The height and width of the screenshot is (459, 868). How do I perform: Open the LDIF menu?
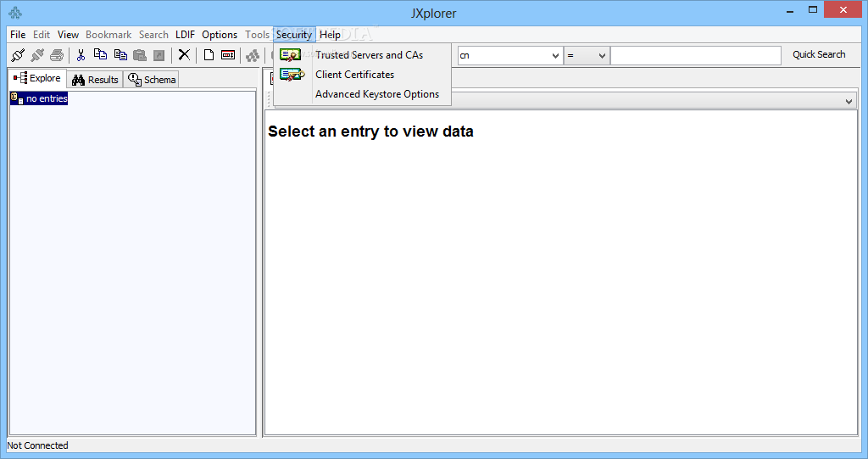(185, 35)
